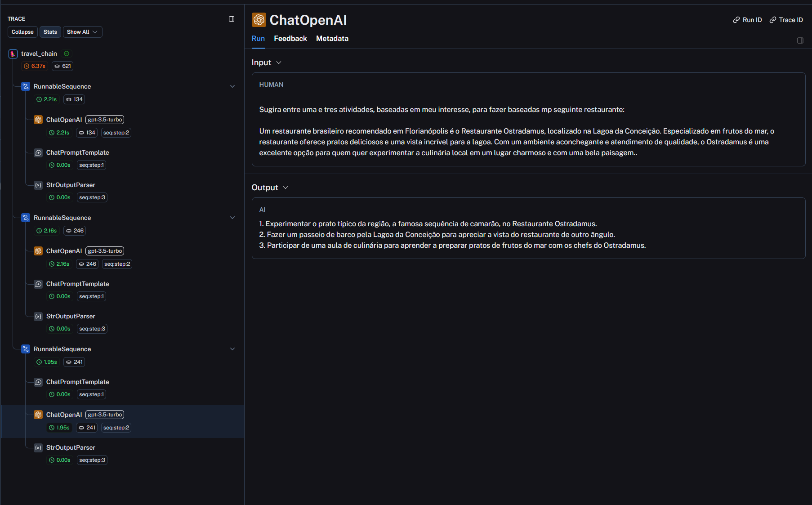Toggle the trace panel collapse icon
Screen dimensions: 812x505
tap(232, 19)
